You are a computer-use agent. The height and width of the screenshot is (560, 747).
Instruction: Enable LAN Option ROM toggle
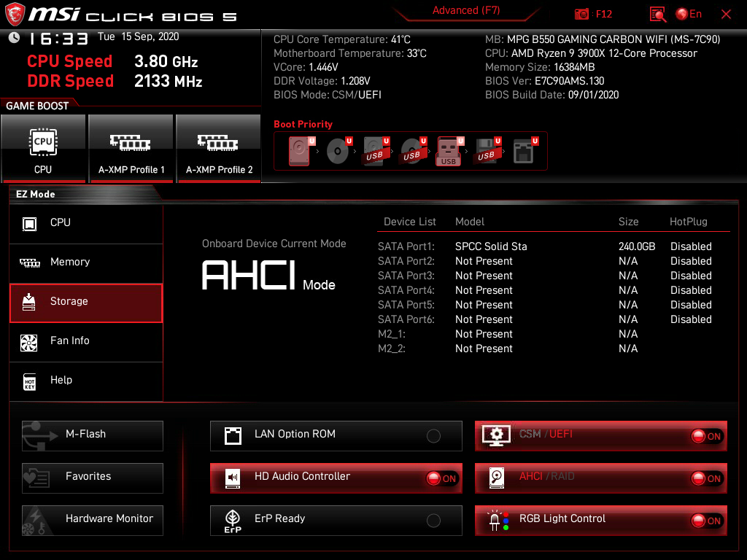[433, 436]
